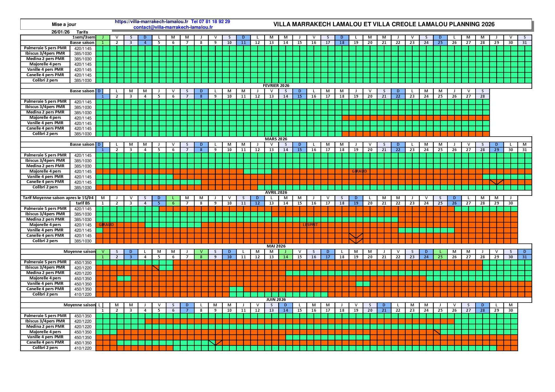Click the green holiday cell for May 8
Screen dimensions: 555x392
coord(201,257)
